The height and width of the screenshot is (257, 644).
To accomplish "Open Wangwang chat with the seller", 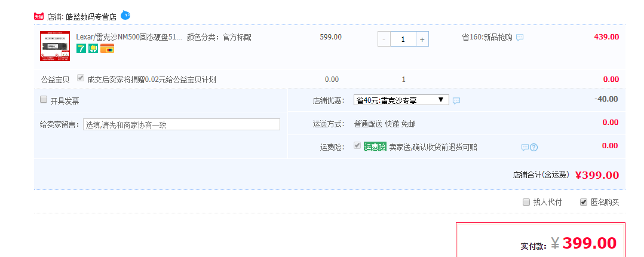I will tap(125, 16).
